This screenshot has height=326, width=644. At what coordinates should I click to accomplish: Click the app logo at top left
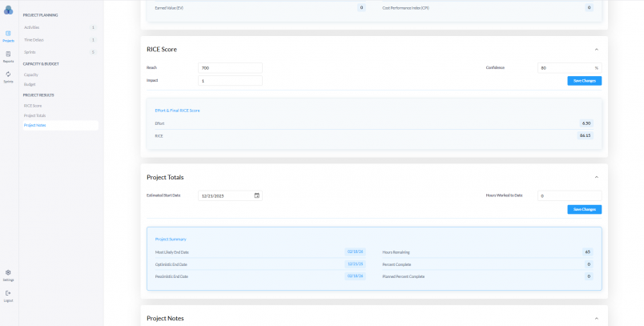click(x=8, y=10)
